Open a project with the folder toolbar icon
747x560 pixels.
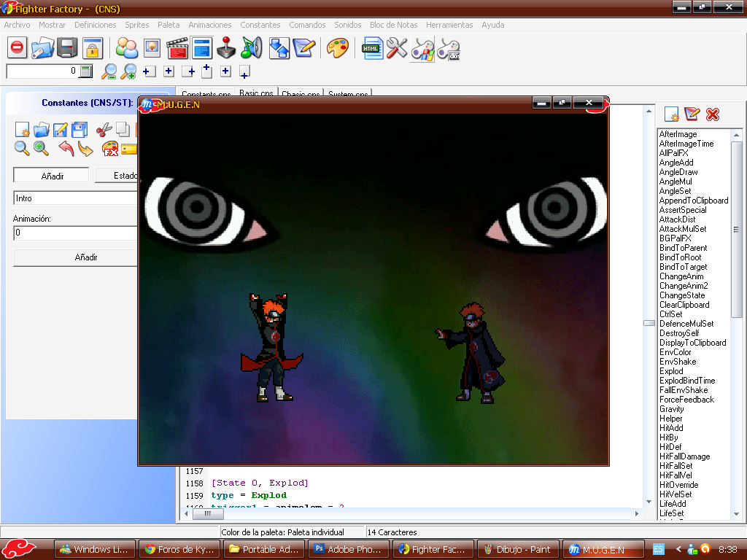(42, 48)
